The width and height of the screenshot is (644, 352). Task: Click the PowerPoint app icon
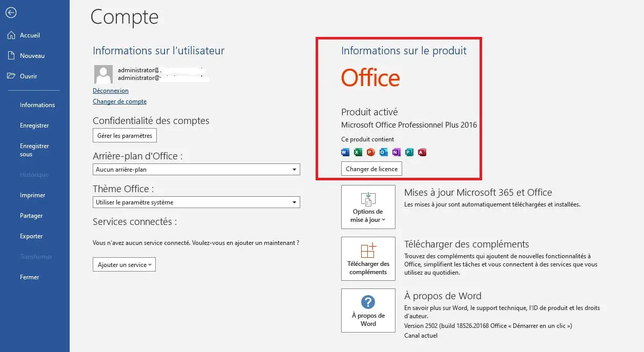tap(371, 152)
